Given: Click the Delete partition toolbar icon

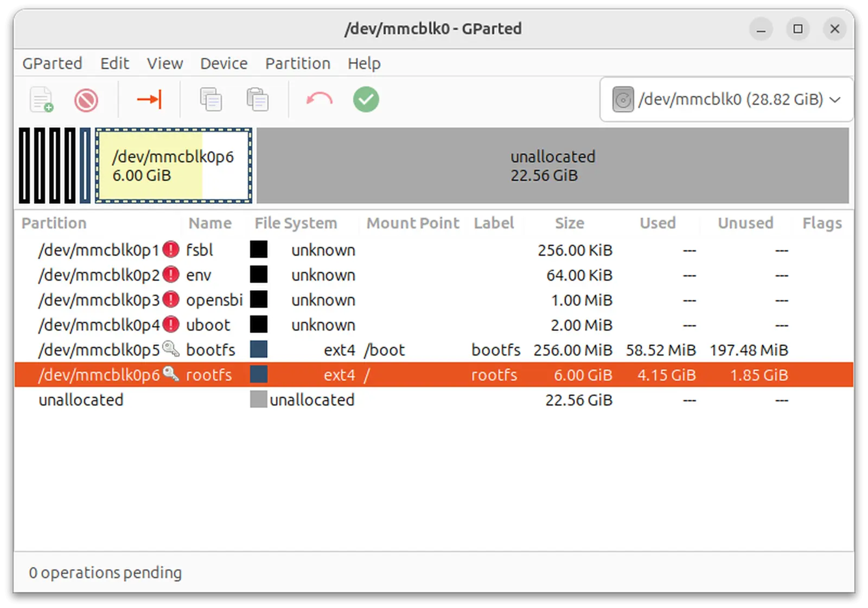Looking at the screenshot, I should [86, 100].
